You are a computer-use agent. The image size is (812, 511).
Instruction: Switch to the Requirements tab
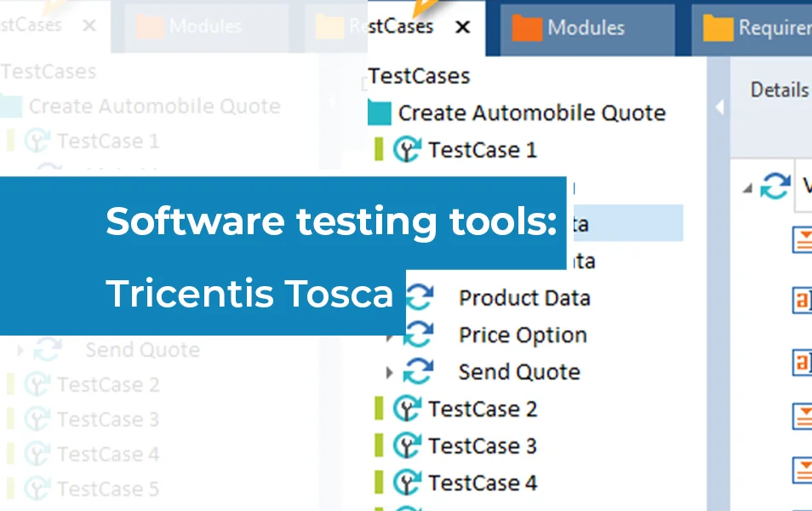coord(766,27)
